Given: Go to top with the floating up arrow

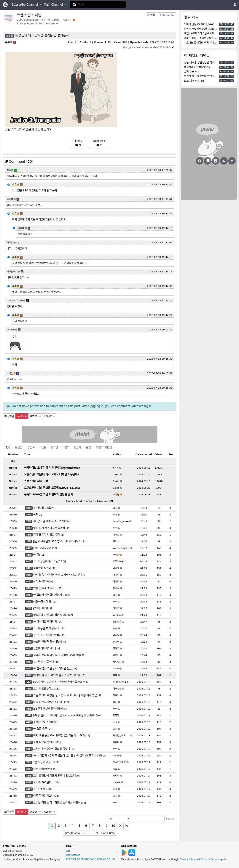Looking at the screenshot, I should tap(224, 161).
